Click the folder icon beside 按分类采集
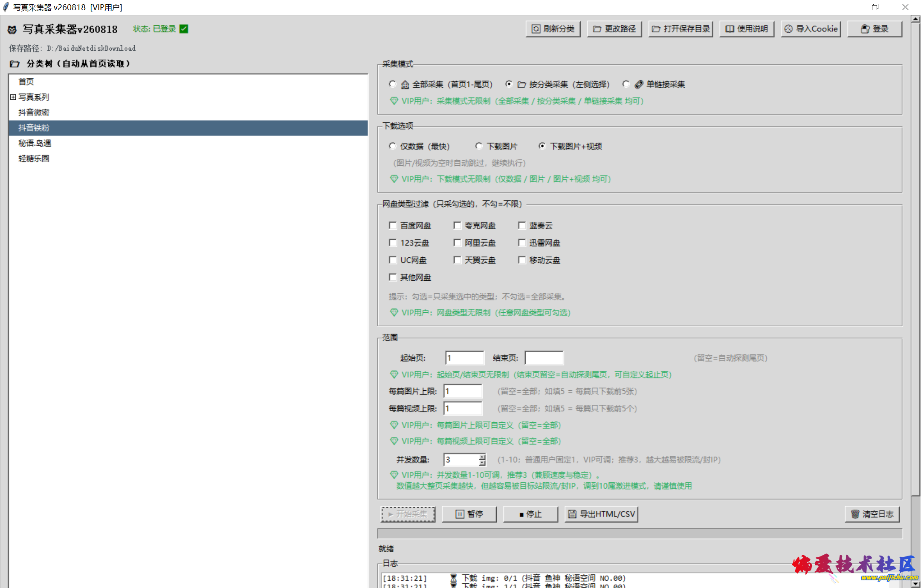The height and width of the screenshot is (588, 921). click(521, 84)
